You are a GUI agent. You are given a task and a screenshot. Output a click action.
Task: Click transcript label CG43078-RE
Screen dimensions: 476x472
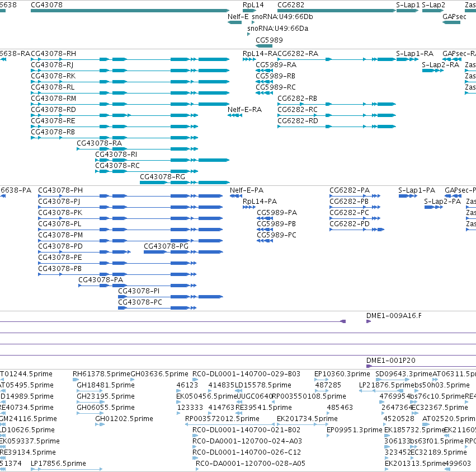point(53,121)
